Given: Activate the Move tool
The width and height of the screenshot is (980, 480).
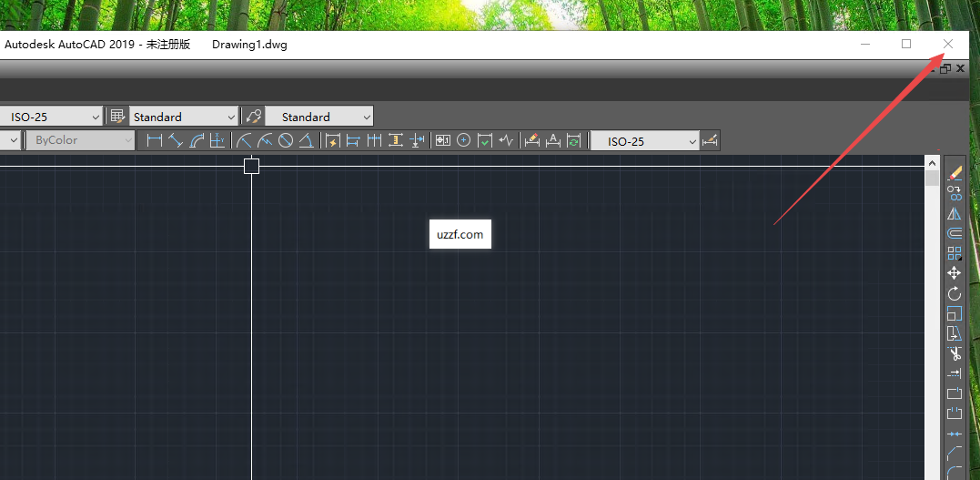Looking at the screenshot, I should coord(955,273).
